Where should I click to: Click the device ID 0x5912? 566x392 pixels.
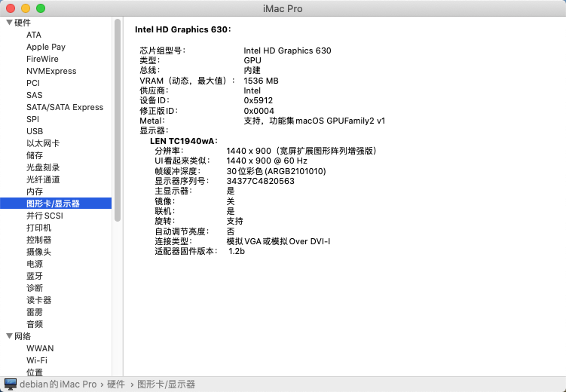(x=258, y=100)
